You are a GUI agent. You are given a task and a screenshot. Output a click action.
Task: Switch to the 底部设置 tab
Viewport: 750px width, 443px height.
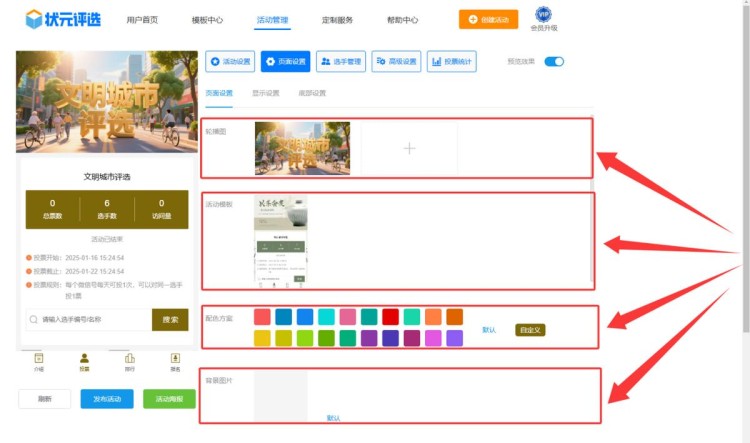(x=312, y=93)
